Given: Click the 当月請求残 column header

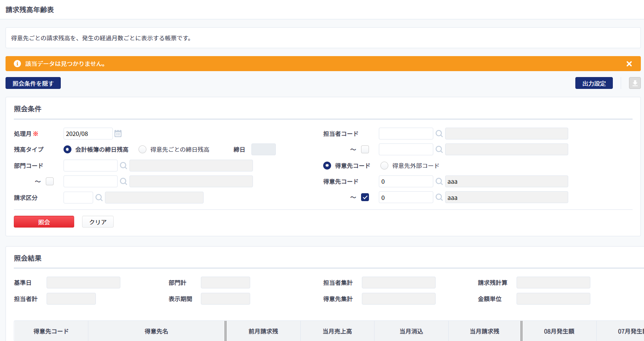Looking at the screenshot, I should coord(485,331).
